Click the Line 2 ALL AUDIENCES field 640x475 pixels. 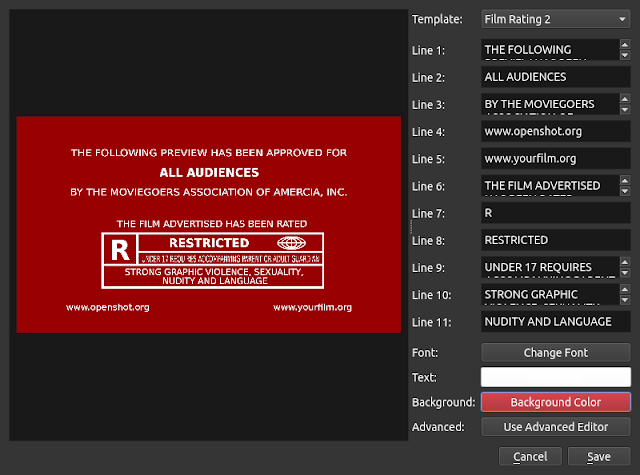click(x=556, y=77)
